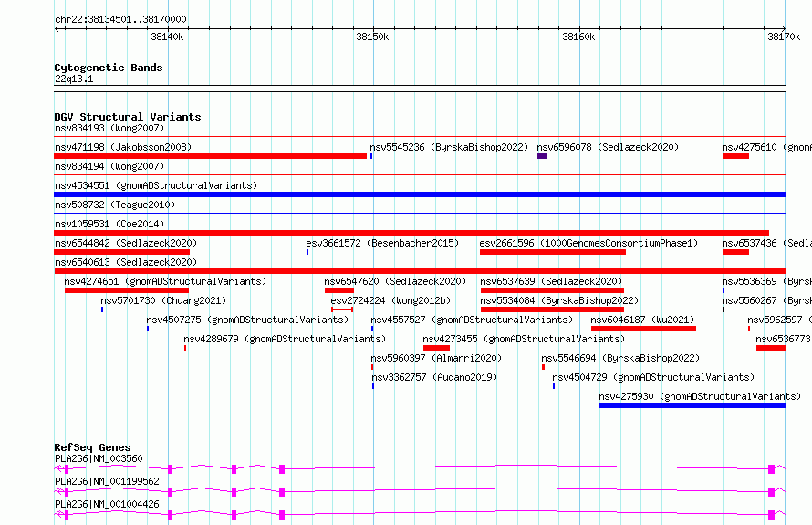Click the nsv471198 (Jakobsson2008) variant label
The height and width of the screenshot is (525, 812).
(x=123, y=147)
